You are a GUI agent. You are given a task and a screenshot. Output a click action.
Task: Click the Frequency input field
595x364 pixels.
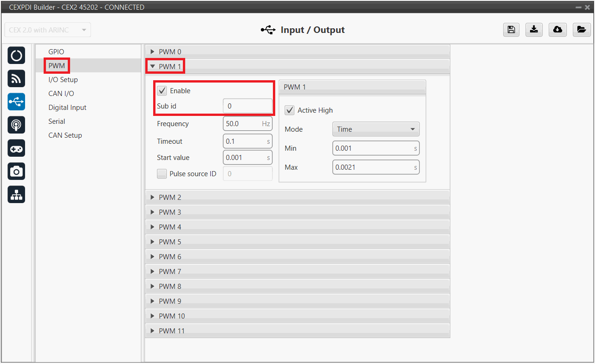243,124
